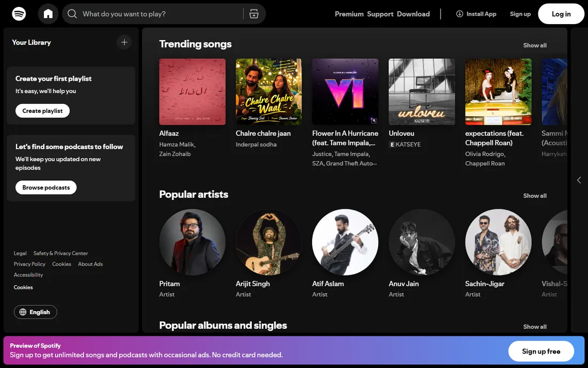Screen dimensions: 588x368
Task: Click Cookies link beside Privacy Policy
Action: (x=61, y=264)
